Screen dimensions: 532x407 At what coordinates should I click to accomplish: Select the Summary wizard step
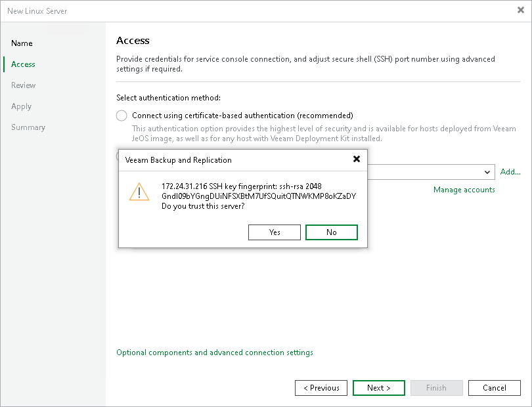(x=28, y=127)
